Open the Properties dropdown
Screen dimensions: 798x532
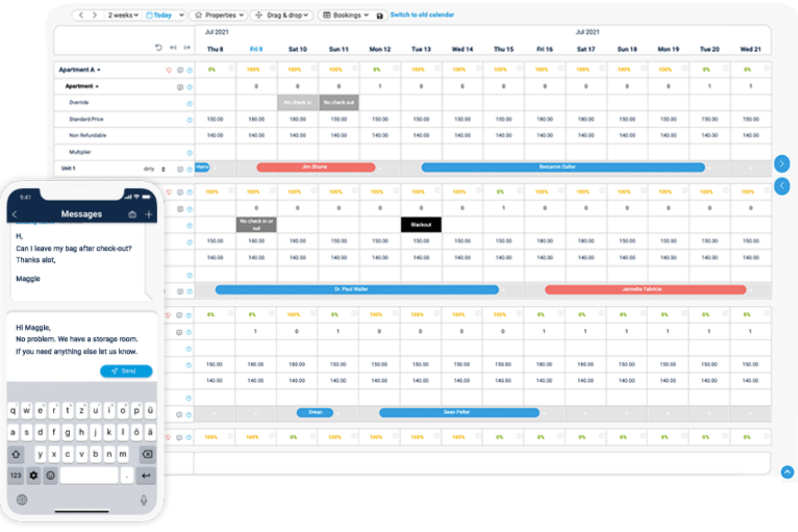pyautogui.click(x=219, y=15)
